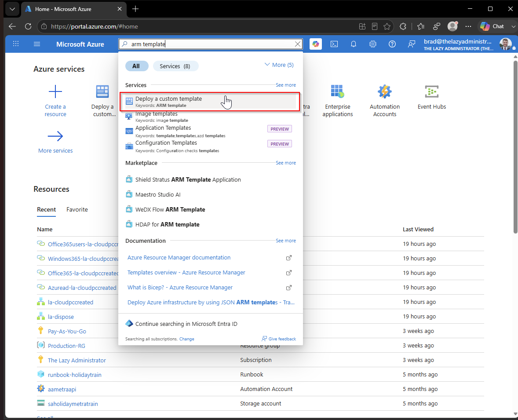The height and width of the screenshot is (420, 518).
Task: Open browser Settings and more menu
Action: pyautogui.click(x=468, y=26)
